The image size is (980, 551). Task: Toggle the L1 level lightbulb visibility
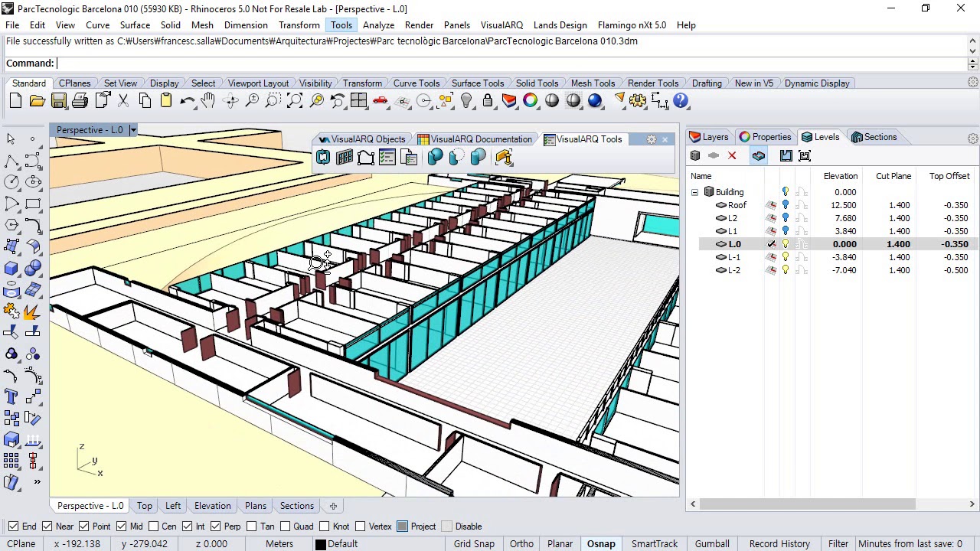pyautogui.click(x=785, y=231)
